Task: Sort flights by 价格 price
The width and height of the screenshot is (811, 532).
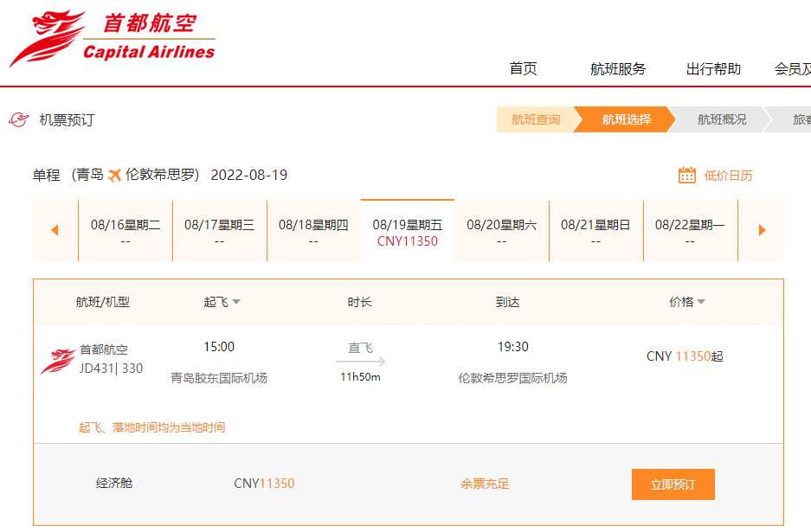Action: tap(687, 302)
